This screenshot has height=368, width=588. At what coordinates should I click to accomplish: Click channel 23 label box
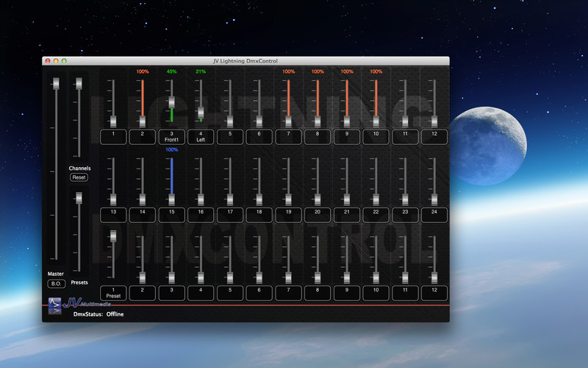[x=406, y=215]
